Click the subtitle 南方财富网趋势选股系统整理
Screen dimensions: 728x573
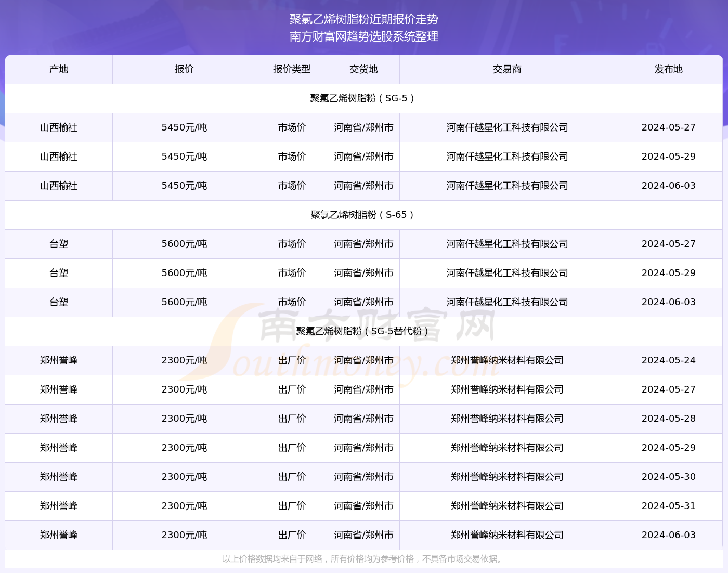coord(364,36)
